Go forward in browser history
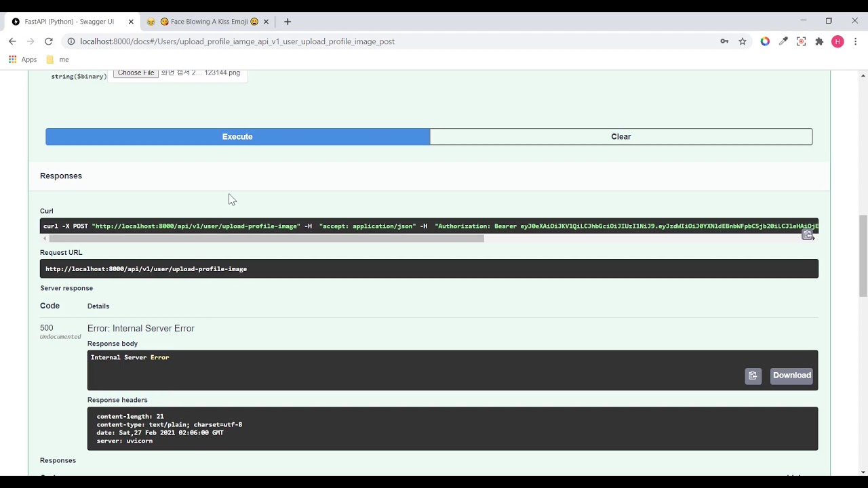The width and height of the screenshot is (868, 488). 31,41
